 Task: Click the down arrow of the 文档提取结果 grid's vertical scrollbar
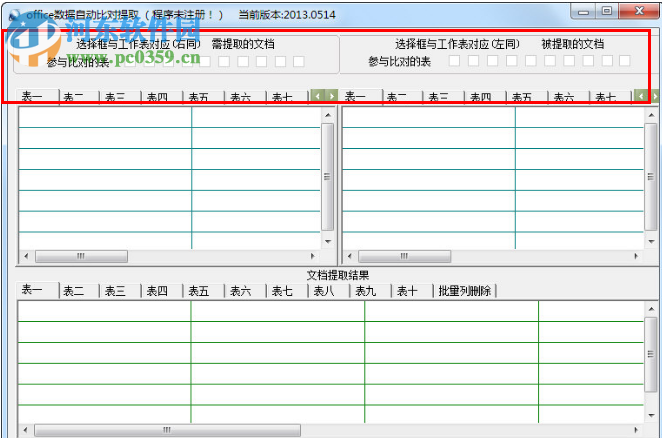coord(651,415)
